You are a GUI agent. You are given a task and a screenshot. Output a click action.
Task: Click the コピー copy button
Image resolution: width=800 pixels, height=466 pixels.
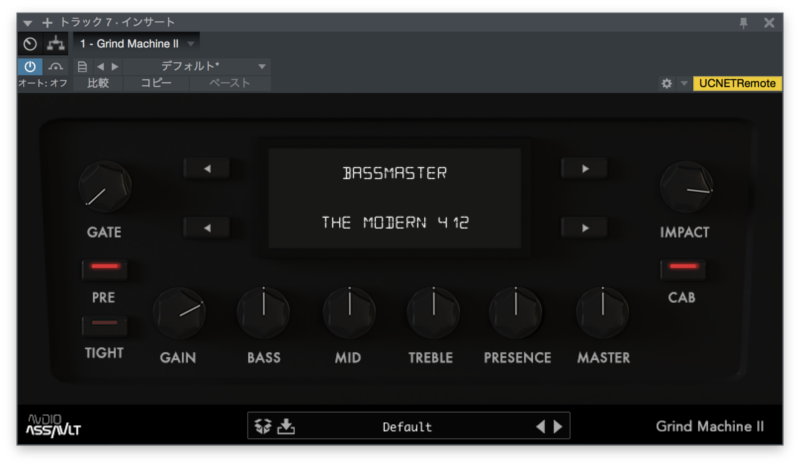tap(156, 83)
